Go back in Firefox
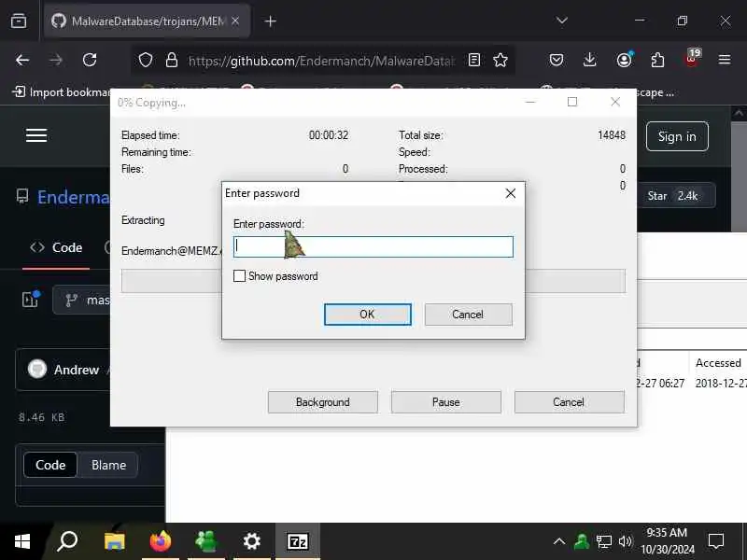The height and width of the screenshot is (560, 747). pyautogui.click(x=22, y=60)
